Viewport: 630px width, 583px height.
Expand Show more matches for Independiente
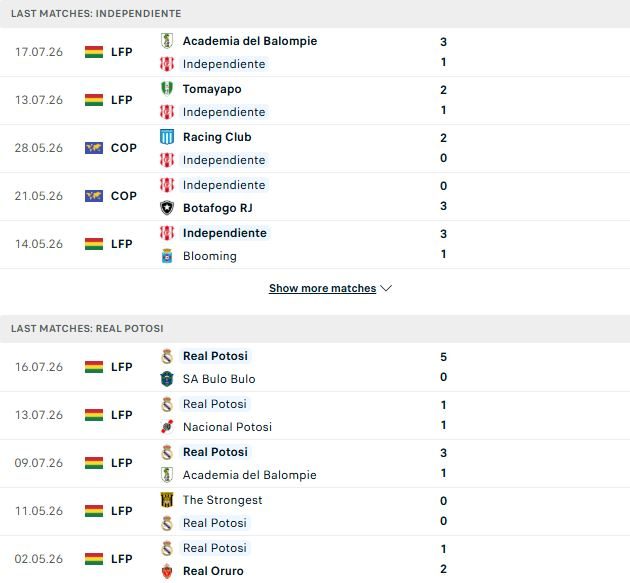[x=323, y=288]
